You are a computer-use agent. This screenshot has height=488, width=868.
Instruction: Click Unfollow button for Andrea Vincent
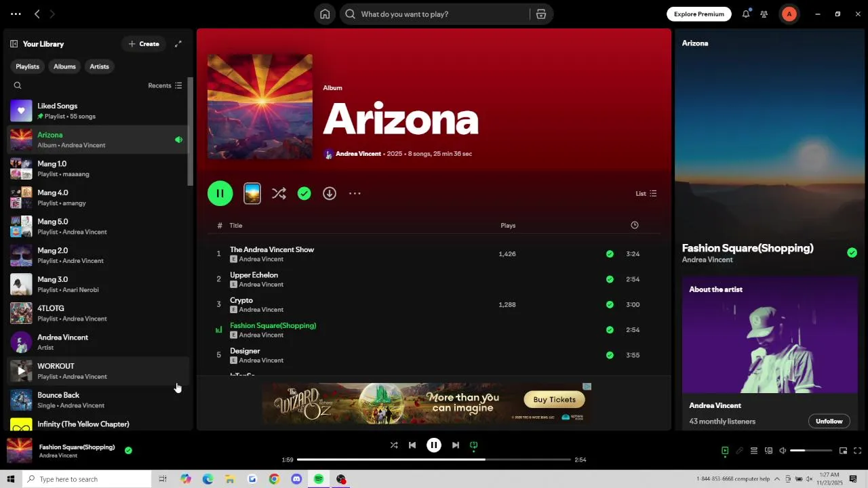click(x=829, y=422)
